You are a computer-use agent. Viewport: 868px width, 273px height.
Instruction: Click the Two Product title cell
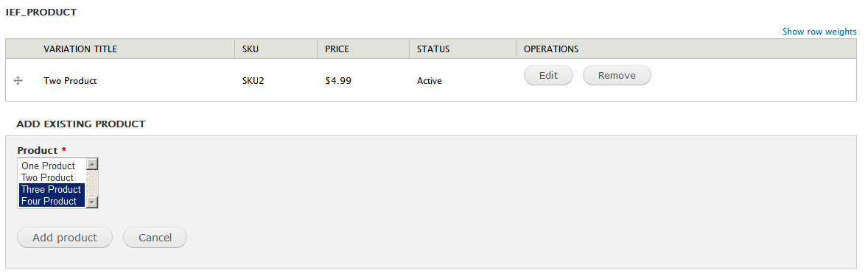pyautogui.click(x=70, y=81)
